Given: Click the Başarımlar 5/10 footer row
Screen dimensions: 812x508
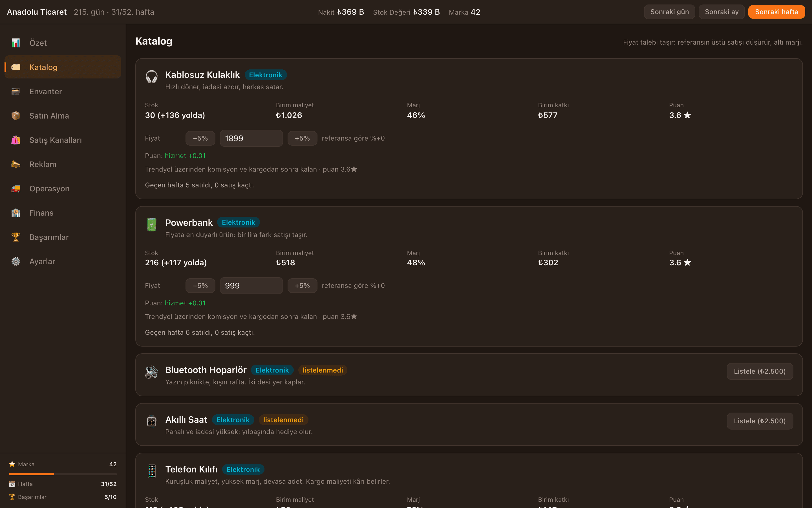Looking at the screenshot, I should (63, 497).
